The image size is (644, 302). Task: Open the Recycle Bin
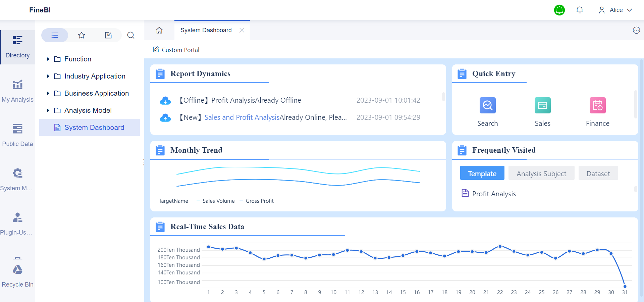click(x=17, y=276)
